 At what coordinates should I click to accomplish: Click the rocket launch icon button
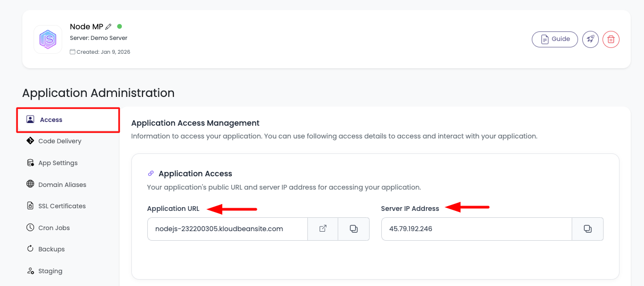coord(590,39)
